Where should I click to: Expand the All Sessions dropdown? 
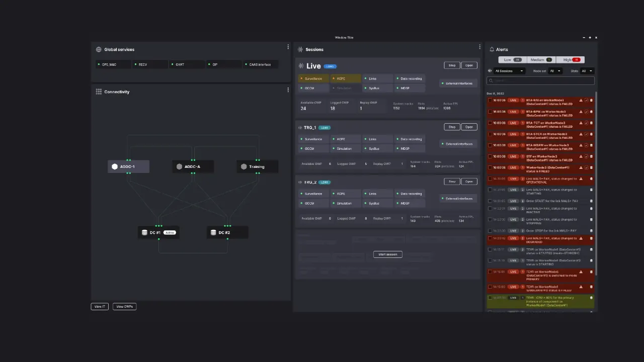(509, 71)
